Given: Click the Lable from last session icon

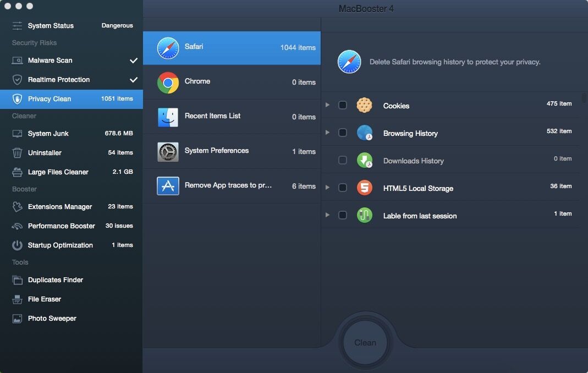Looking at the screenshot, I should pyautogui.click(x=364, y=215).
